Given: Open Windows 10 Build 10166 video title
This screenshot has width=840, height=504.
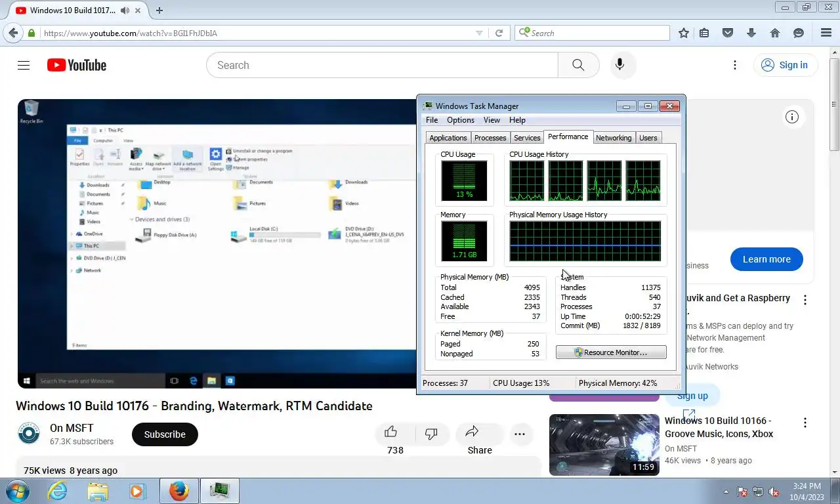Looking at the screenshot, I should point(719,427).
